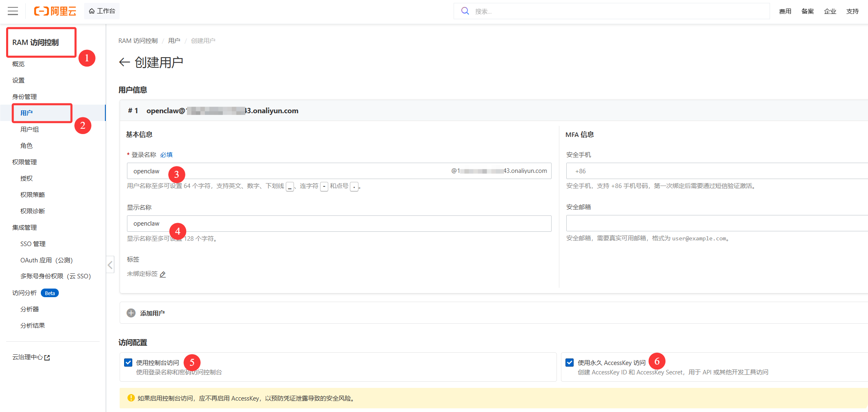868x412 pixels.
Task: Collapse the left sidebar with the chevron
Action: [x=110, y=265]
